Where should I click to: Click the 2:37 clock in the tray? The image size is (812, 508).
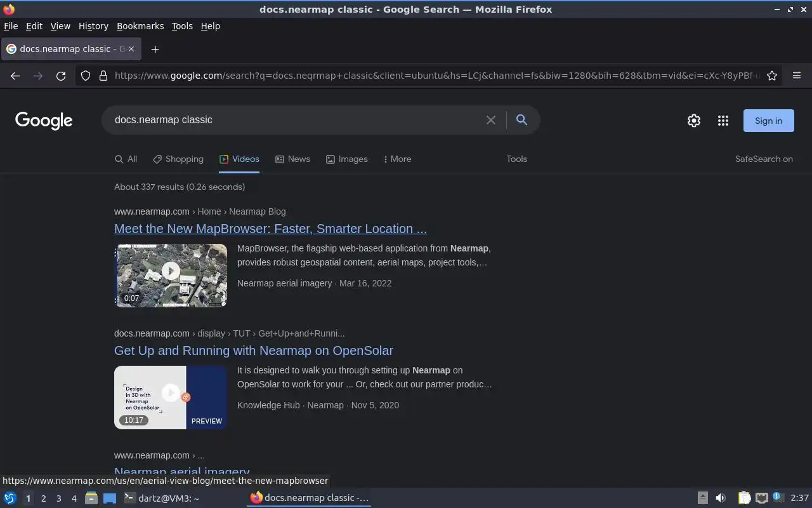point(799,498)
